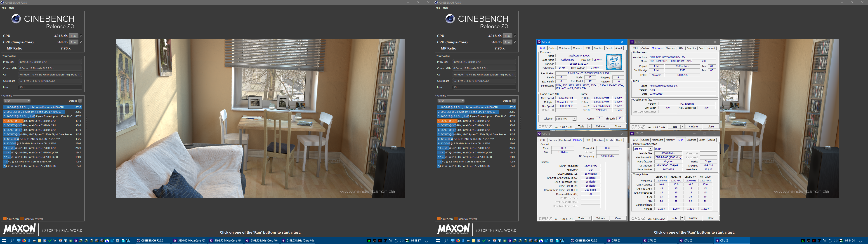
Task: Open the Slot #4 memory slot dropdown
Action: coord(643,149)
